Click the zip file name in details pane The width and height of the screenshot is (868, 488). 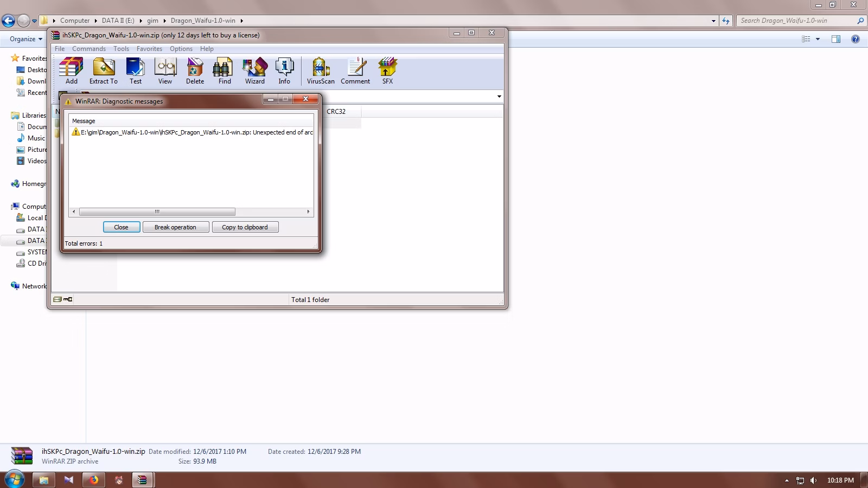(93, 451)
